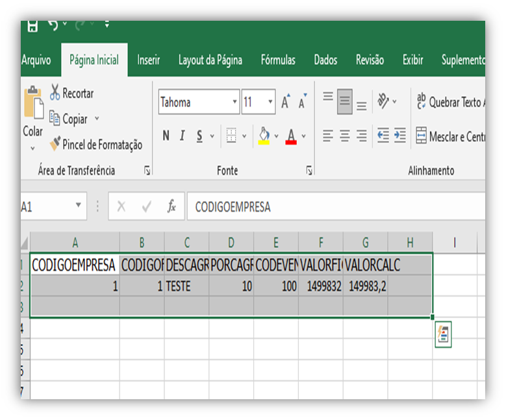This screenshot has height=420, width=506.
Task: Open the borders dropdown arrow
Action: click(x=244, y=136)
